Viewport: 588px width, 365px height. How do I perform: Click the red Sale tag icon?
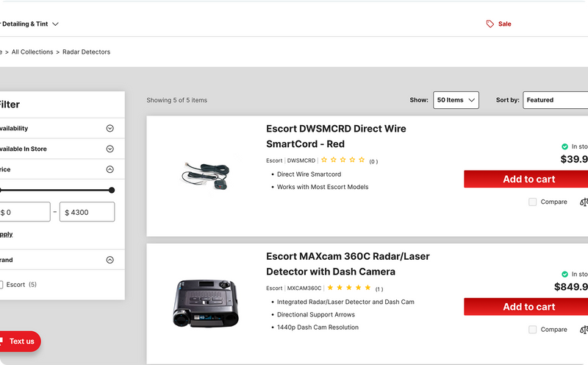[x=490, y=24]
